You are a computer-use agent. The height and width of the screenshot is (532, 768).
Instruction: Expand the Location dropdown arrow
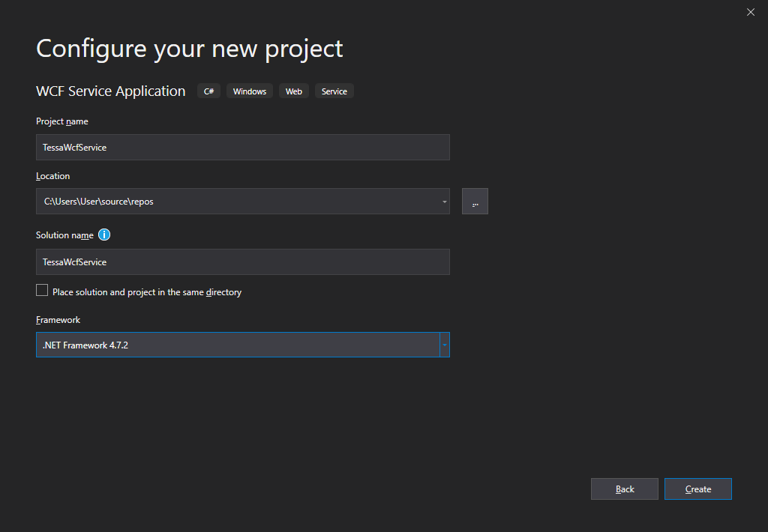pos(444,202)
